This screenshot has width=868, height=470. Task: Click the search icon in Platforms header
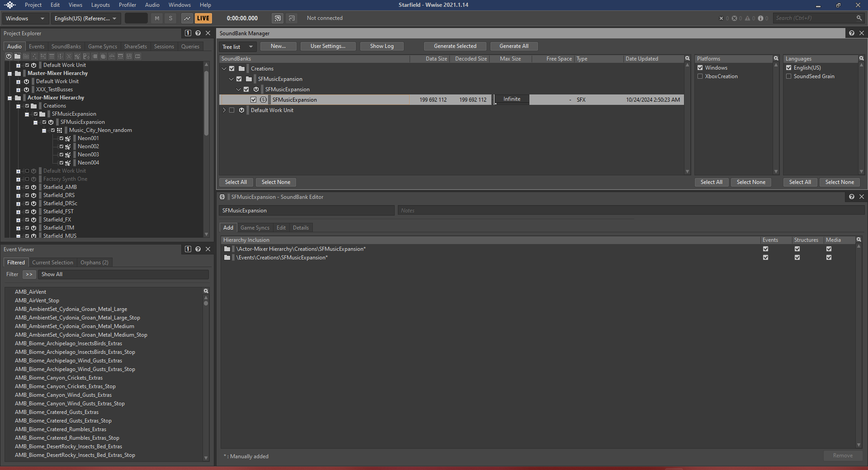tap(776, 58)
